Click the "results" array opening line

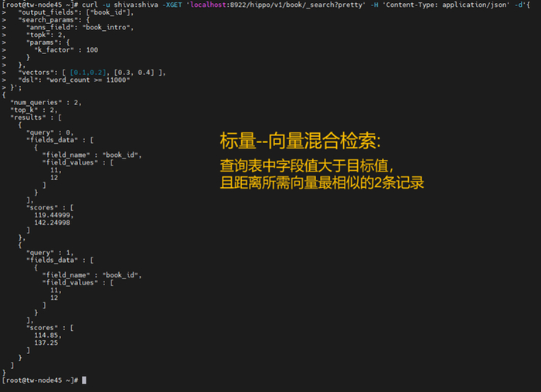point(36,118)
